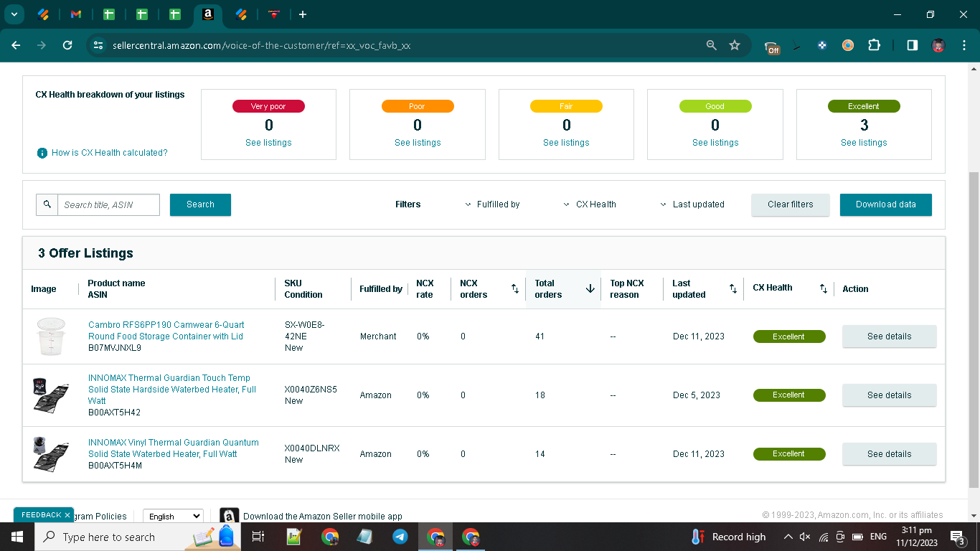See listings under Poor
The image size is (980, 551).
418,143
